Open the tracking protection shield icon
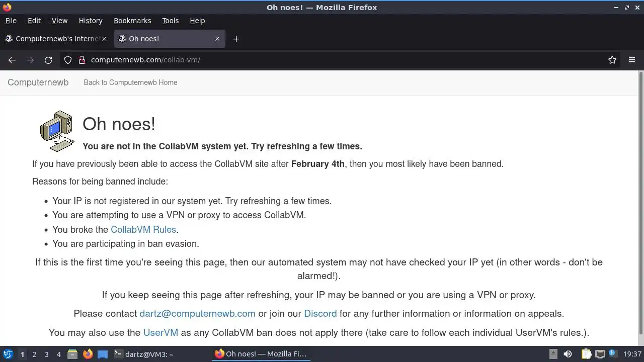The image size is (644, 362). [x=68, y=60]
